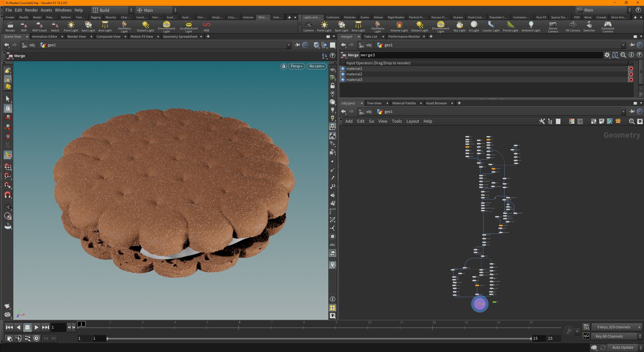The width and height of the screenshot is (644, 352).
Task: Add a VR Camera from shelf
Action: [x=573, y=26]
